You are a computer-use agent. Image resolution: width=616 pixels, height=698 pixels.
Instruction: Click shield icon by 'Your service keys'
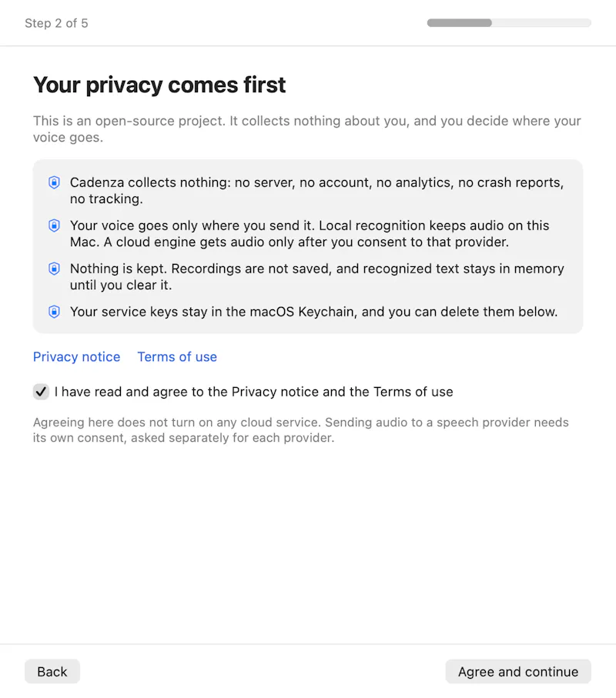click(54, 312)
